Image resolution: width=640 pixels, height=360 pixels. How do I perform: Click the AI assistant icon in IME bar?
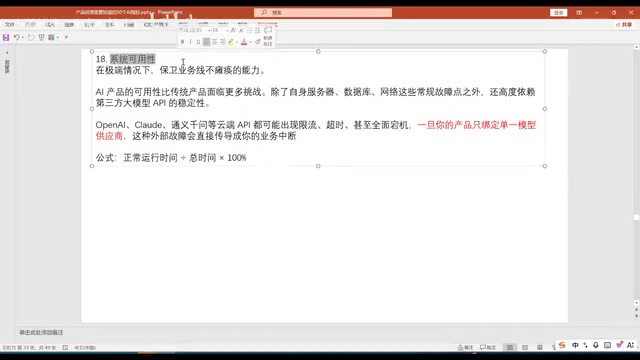(x=630, y=345)
